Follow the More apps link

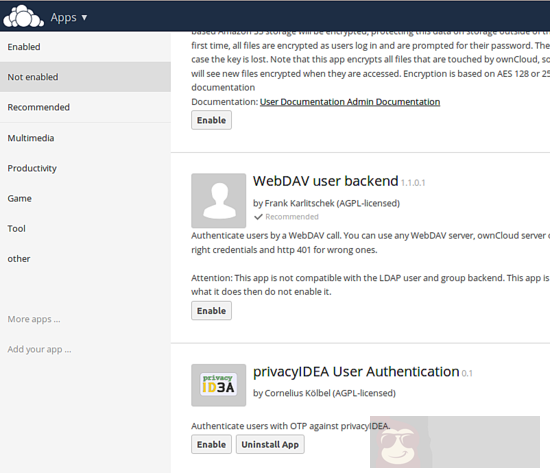(x=34, y=319)
